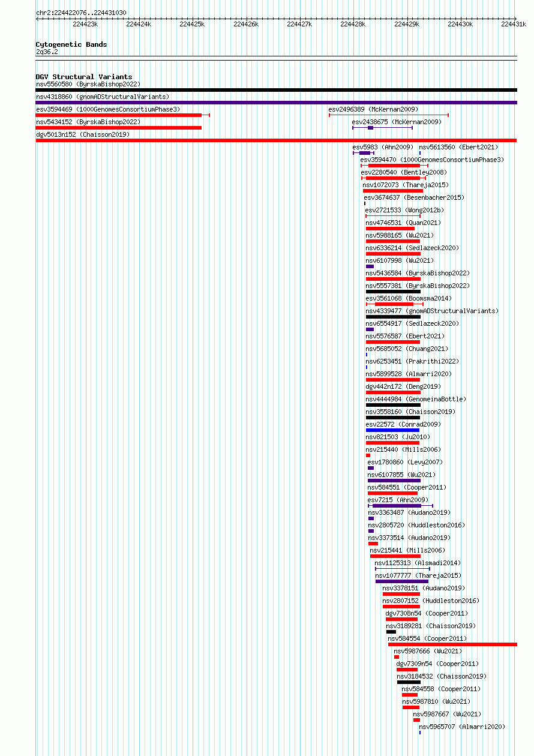The width and height of the screenshot is (534, 756).
Task: Click nsv5436584 (ByrskaBishop2022) label
Action: pos(418,273)
